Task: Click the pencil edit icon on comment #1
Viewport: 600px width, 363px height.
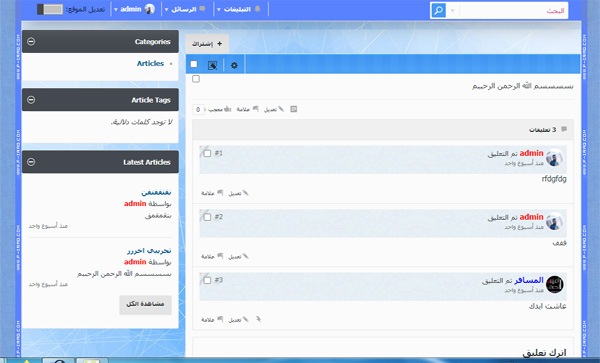Action: click(246, 193)
